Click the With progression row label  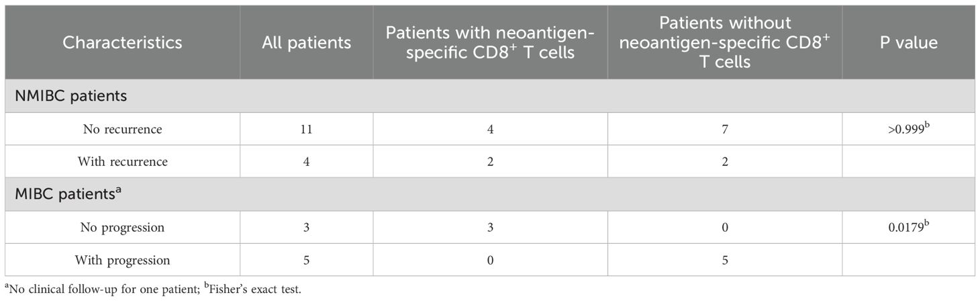point(121,259)
